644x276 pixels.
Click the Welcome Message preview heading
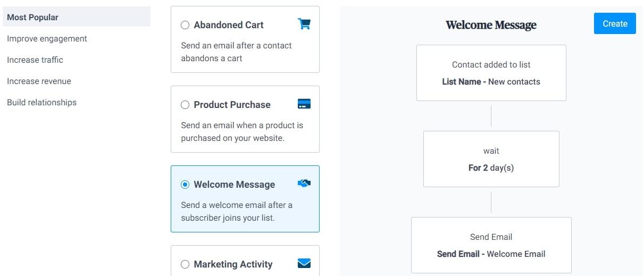491,25
